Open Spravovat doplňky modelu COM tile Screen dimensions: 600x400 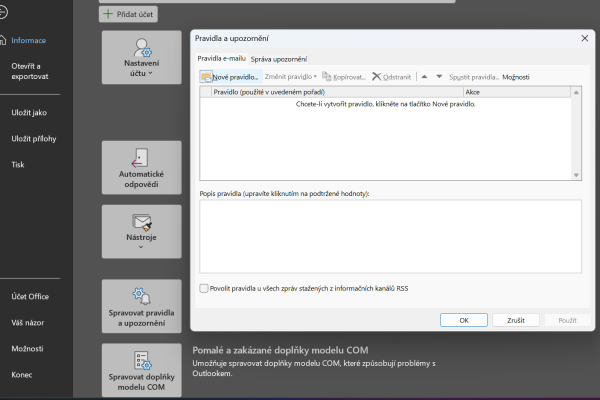coord(141,369)
